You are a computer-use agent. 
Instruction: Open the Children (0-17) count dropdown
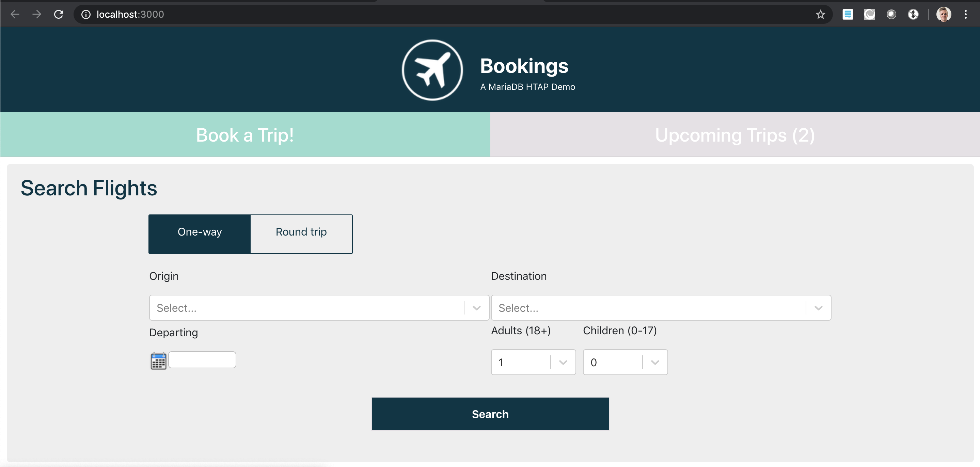click(x=625, y=362)
